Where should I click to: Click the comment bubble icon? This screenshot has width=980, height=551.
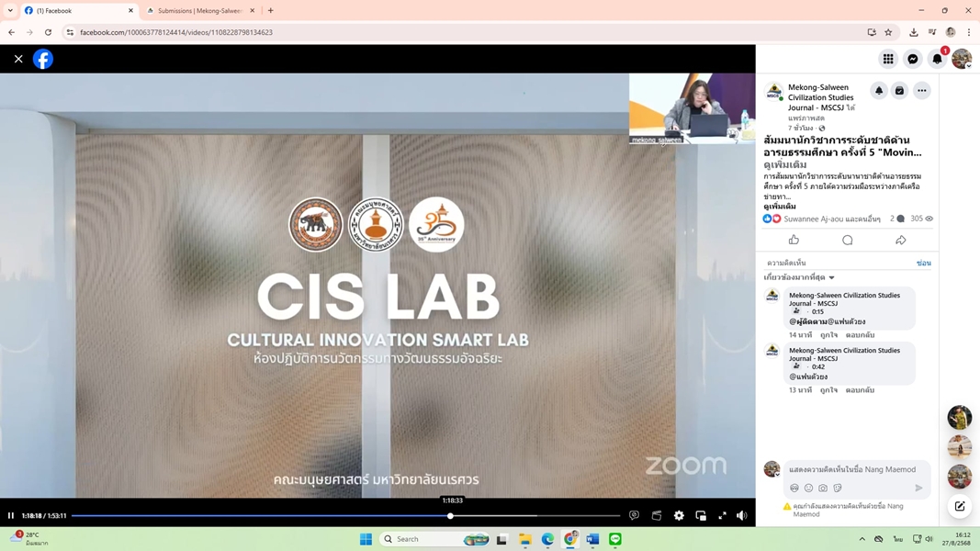coord(847,240)
